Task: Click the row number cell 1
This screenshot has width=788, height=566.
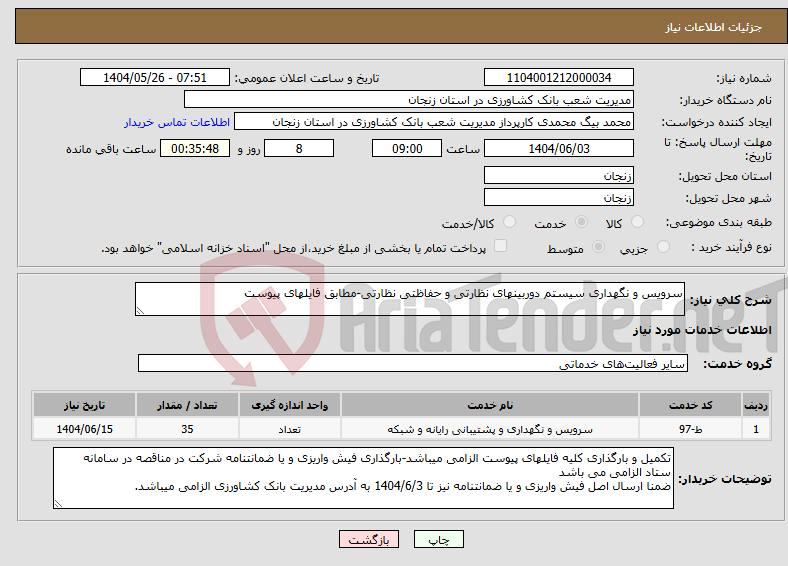Action: 756,429
